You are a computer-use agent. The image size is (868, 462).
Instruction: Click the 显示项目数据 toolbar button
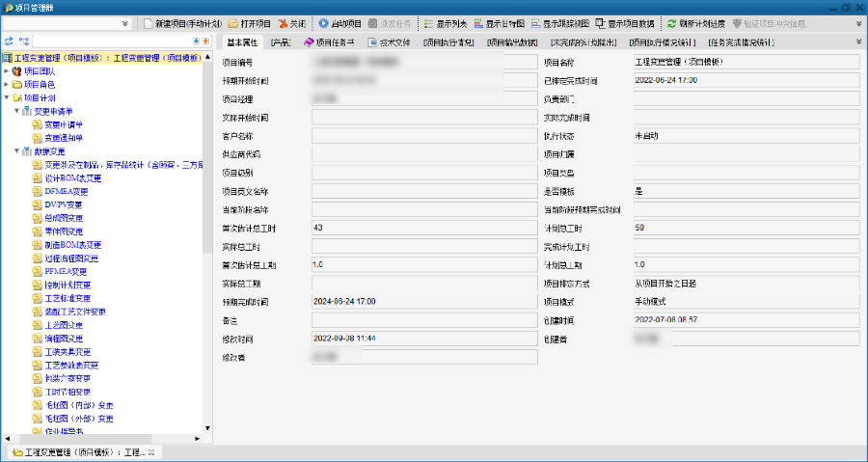point(625,24)
